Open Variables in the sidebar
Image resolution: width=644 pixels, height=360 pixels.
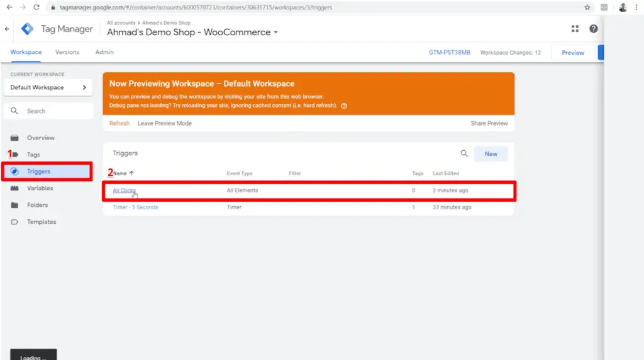coord(40,188)
